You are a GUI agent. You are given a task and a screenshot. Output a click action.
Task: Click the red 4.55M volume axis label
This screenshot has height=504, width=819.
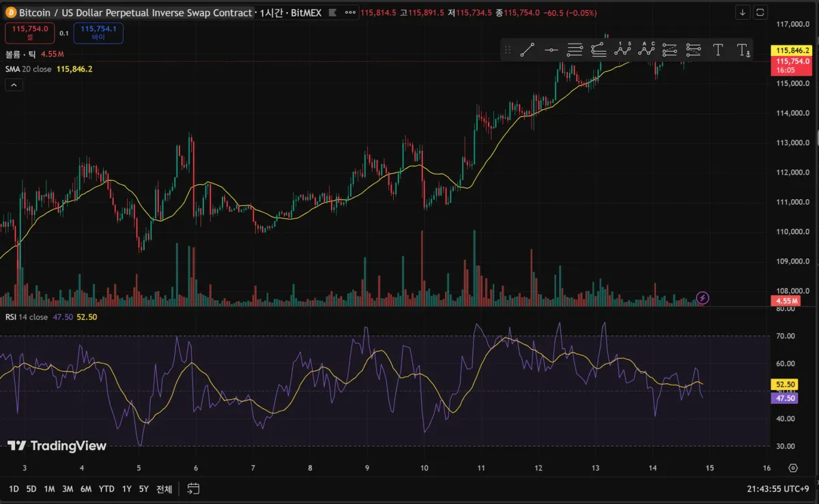click(786, 301)
